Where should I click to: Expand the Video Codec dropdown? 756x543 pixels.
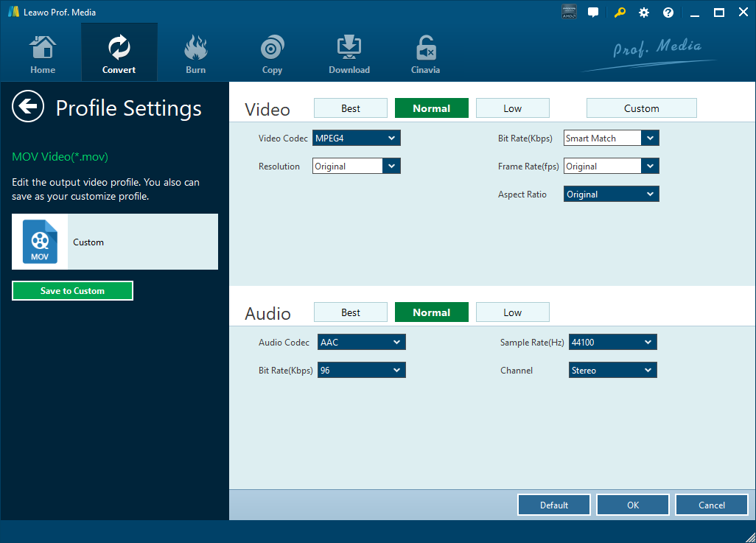pos(357,139)
